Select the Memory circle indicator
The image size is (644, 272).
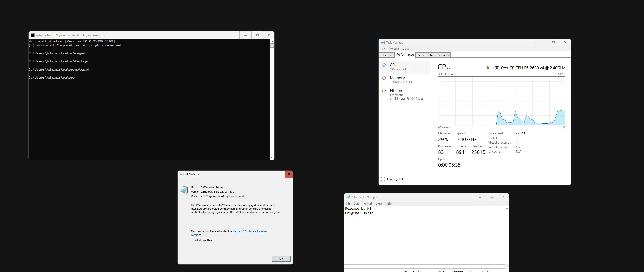click(x=384, y=78)
